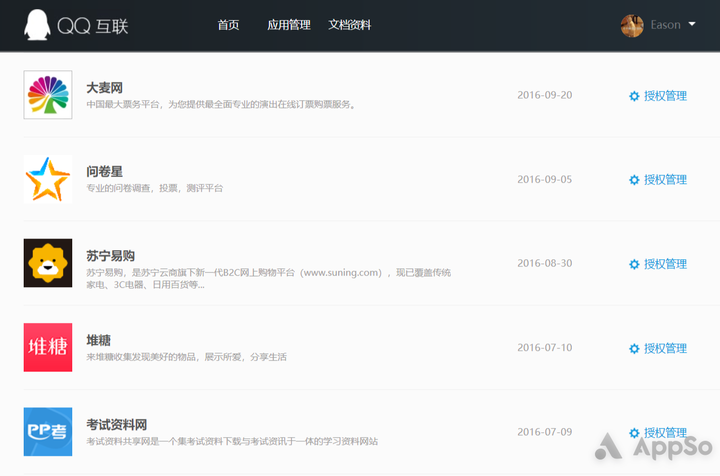Click the gear icon in 大麦网 row
The height and width of the screenshot is (476, 720).
[634, 96]
